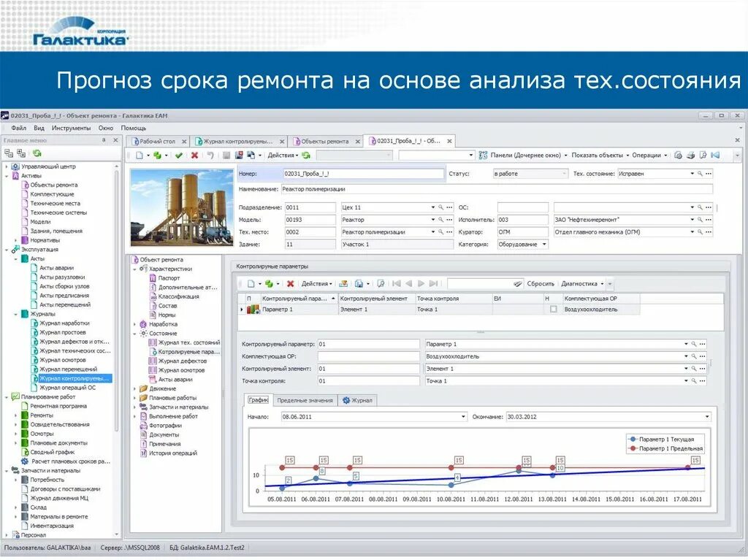
Task: Click the magnifier icon beside Цех 11
Action: click(440, 207)
